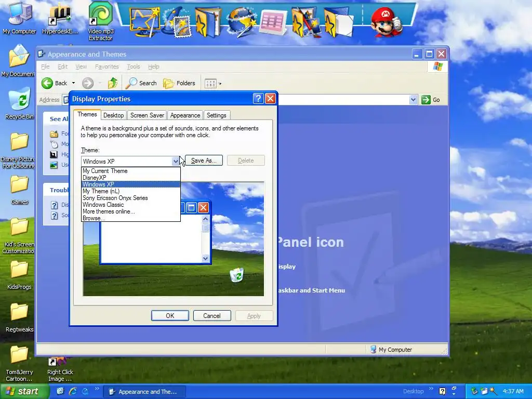Click the Up folder toolbar icon
532x399 pixels.
point(113,83)
